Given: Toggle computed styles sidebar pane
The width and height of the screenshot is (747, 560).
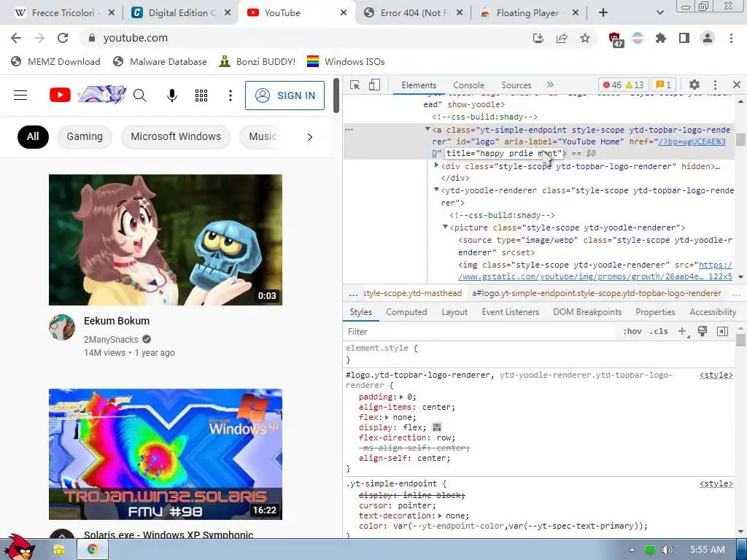Looking at the screenshot, I should 723,332.
